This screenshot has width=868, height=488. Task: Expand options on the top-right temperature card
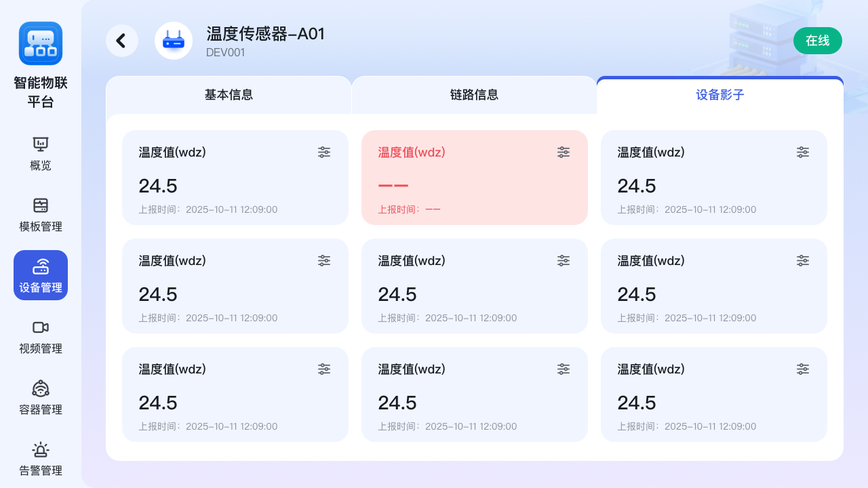click(803, 152)
